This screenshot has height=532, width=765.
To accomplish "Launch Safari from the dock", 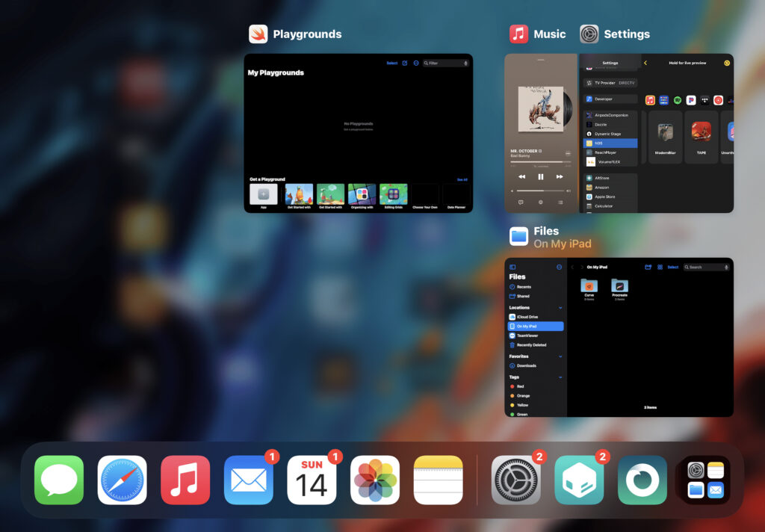I will coord(122,479).
